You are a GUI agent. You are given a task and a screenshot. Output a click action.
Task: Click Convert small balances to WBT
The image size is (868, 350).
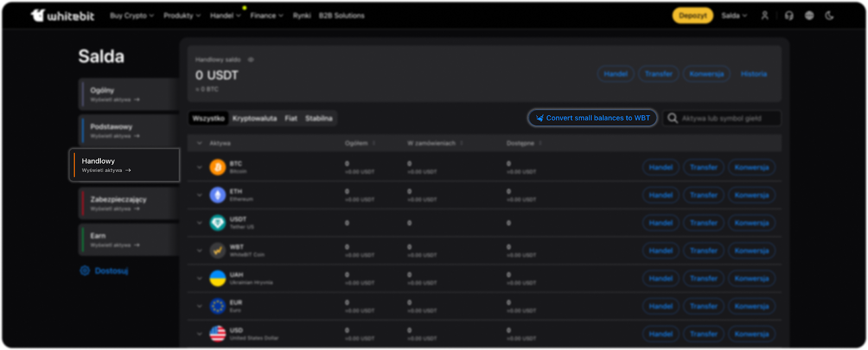[592, 118]
